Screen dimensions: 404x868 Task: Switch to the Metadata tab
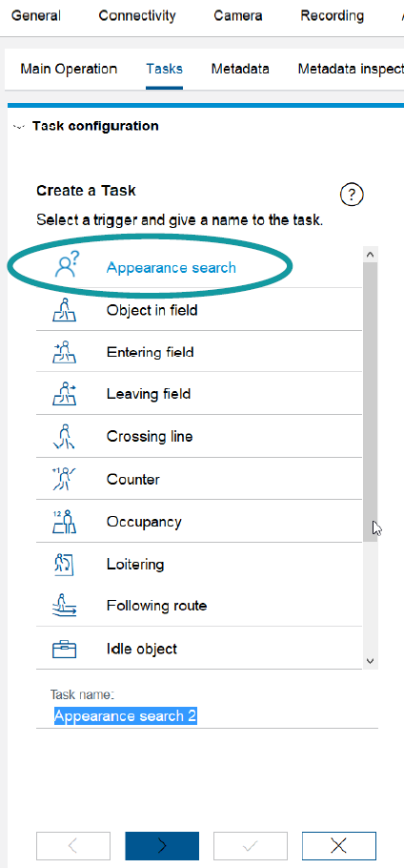(240, 70)
